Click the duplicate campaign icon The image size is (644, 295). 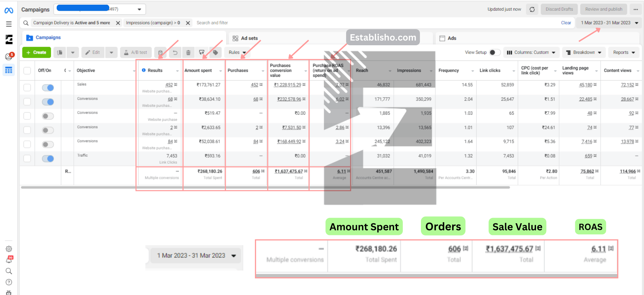click(60, 53)
